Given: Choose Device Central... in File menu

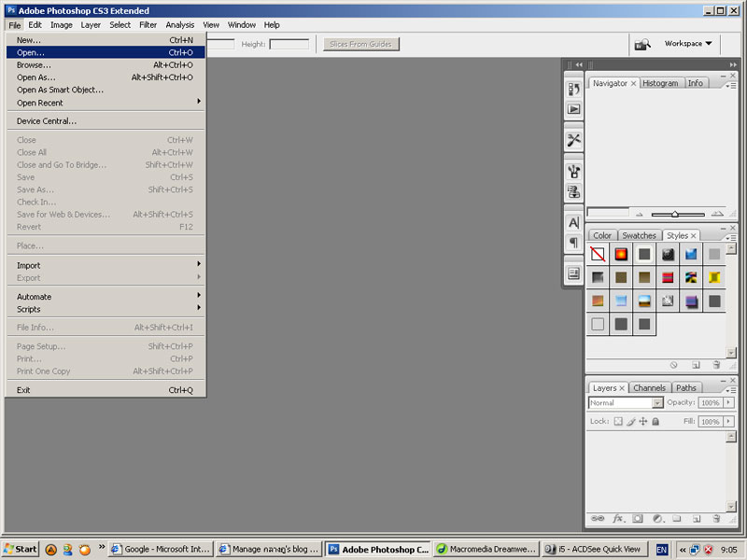Looking at the screenshot, I should coord(106,121).
